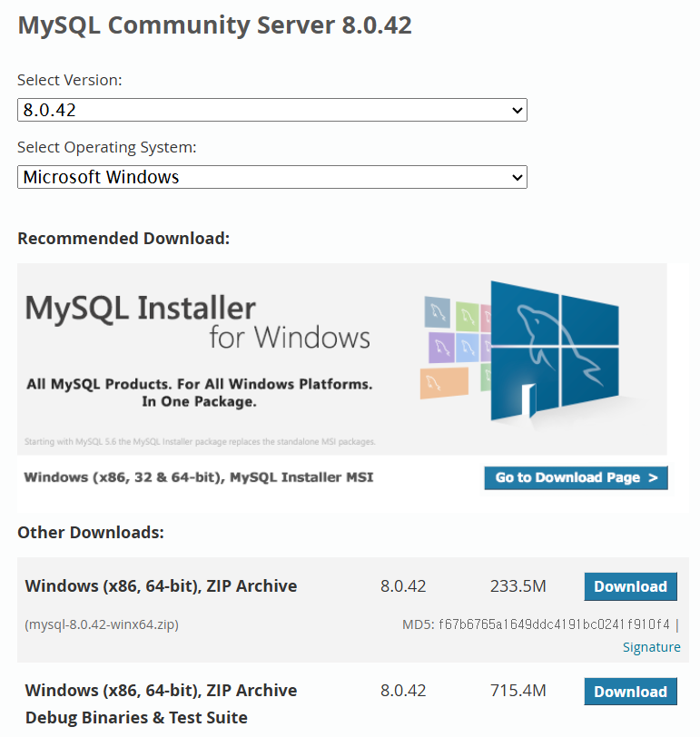This screenshot has height=737, width=700.
Task: Click the file name mysql-8.0.42-winx64.zip
Action: coord(102,624)
